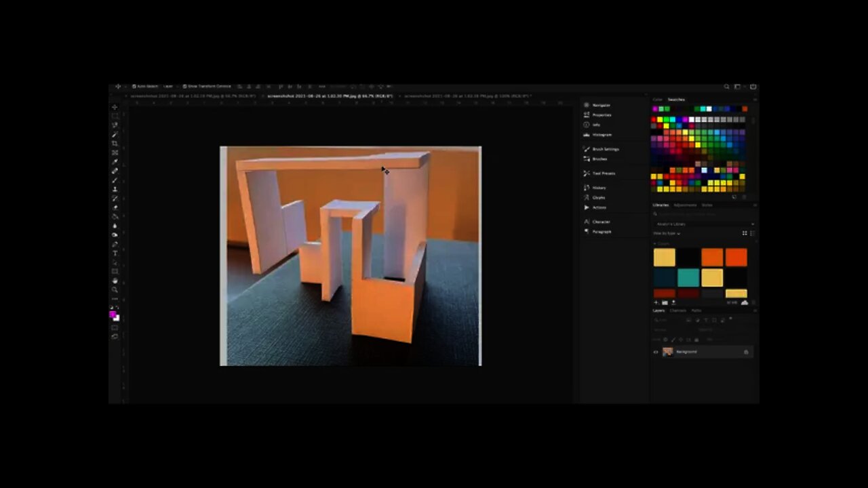The image size is (868, 488).
Task: Switch Libraries to list view
Action: click(751, 233)
